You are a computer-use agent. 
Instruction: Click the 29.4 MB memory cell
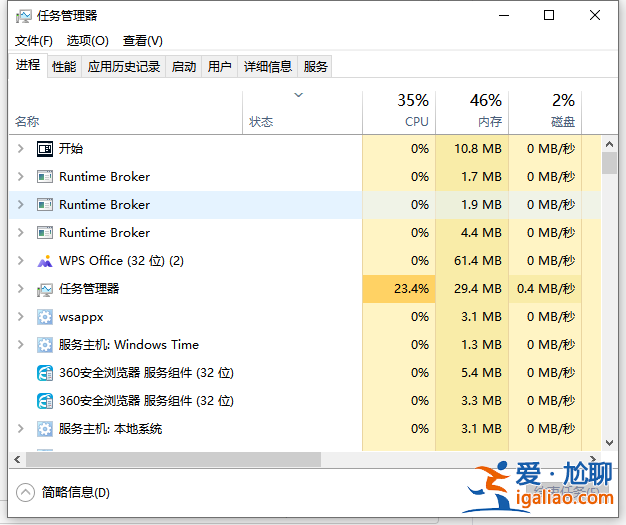[x=472, y=289]
